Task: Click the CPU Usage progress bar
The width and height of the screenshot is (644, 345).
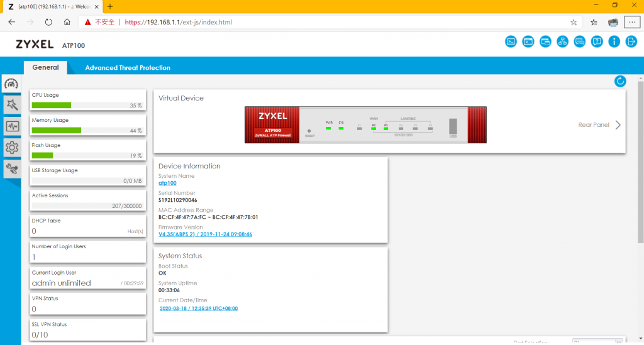Action: tap(87, 106)
